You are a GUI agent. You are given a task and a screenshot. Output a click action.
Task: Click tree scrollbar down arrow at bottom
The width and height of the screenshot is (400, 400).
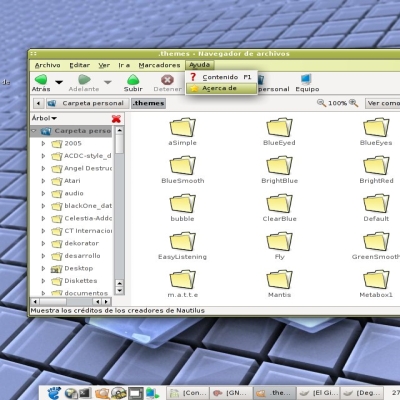pos(119,291)
